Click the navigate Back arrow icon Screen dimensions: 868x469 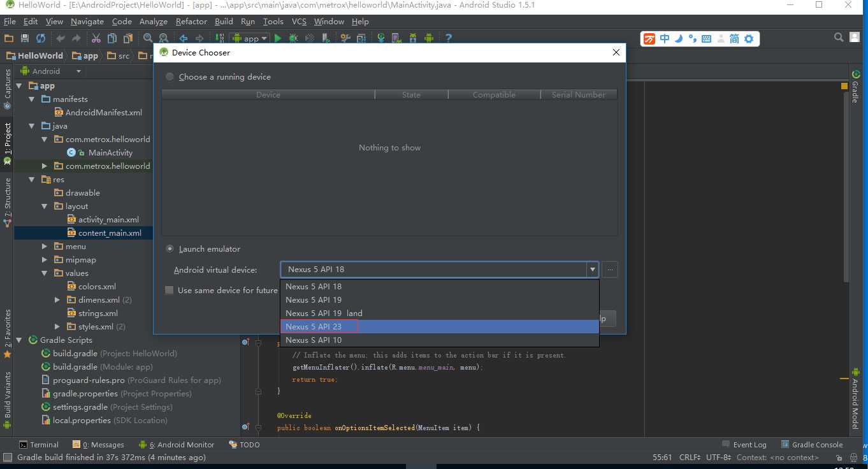point(183,38)
